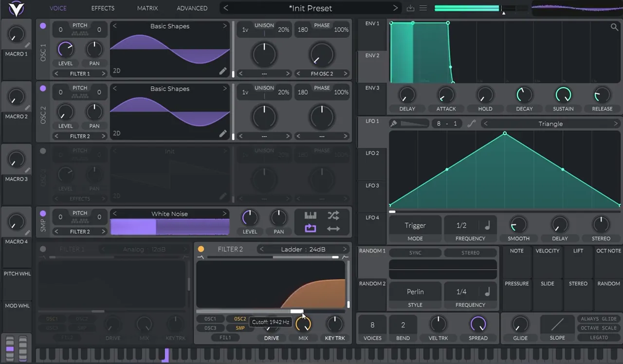
Task: Click the LFO 1 frequency note icon
Action: (487, 225)
